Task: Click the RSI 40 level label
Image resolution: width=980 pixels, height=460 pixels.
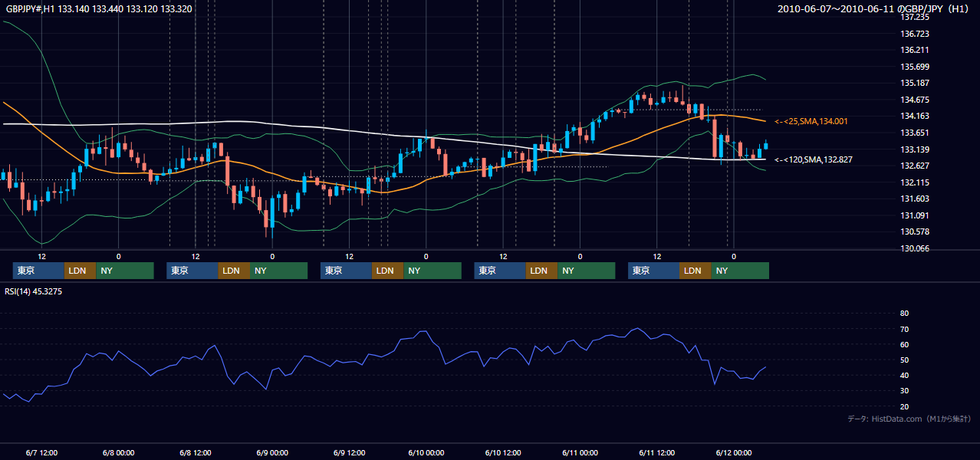Action: tap(904, 375)
